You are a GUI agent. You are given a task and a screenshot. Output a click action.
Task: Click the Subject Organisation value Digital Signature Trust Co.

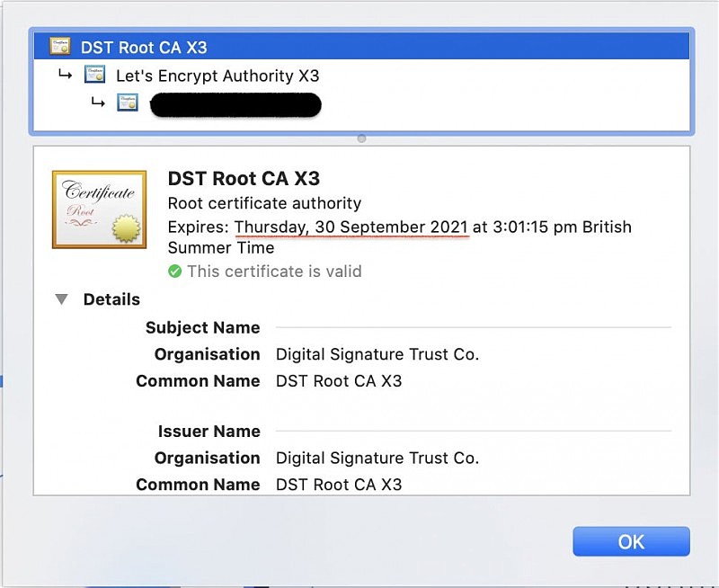coord(377,354)
